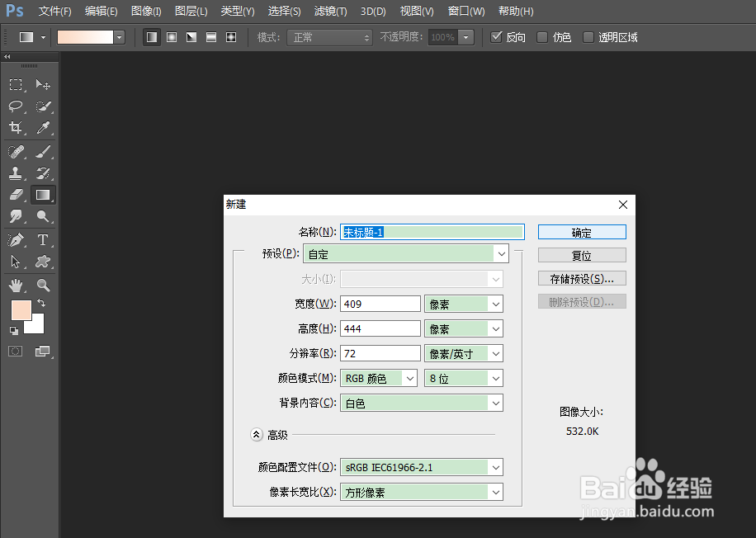Click the 确定 button
Image resolution: width=756 pixels, height=538 pixels.
click(x=582, y=233)
